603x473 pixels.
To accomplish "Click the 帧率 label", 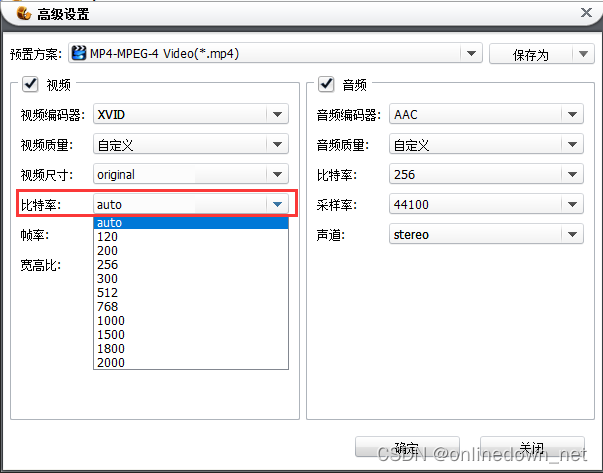I will pyautogui.click(x=35, y=235).
